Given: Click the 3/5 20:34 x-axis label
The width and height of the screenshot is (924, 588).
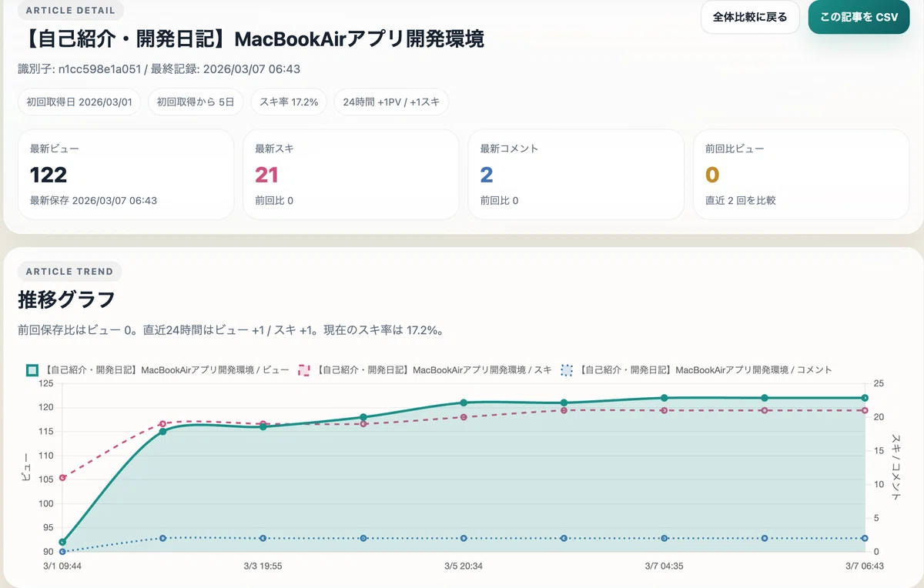Looking at the screenshot, I should pyautogui.click(x=464, y=566).
